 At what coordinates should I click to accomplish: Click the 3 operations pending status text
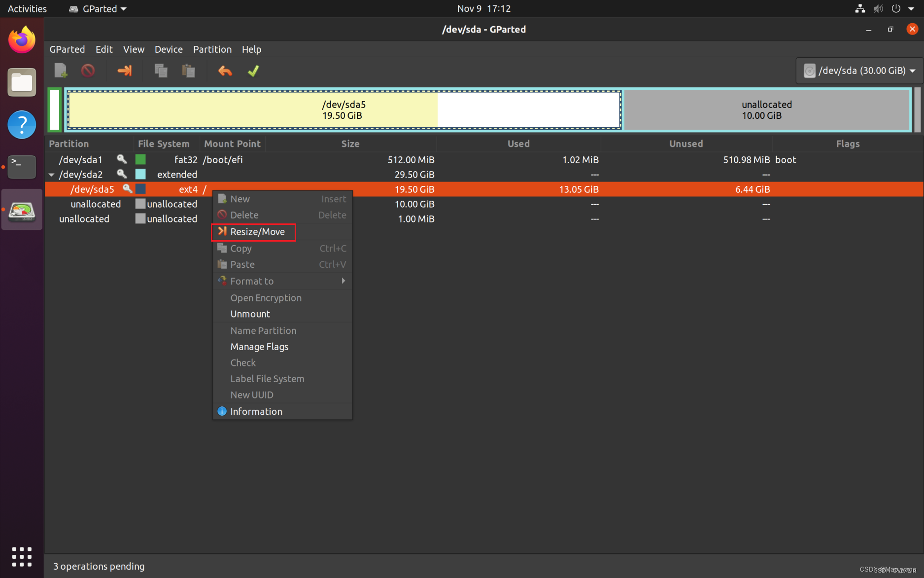tap(99, 566)
